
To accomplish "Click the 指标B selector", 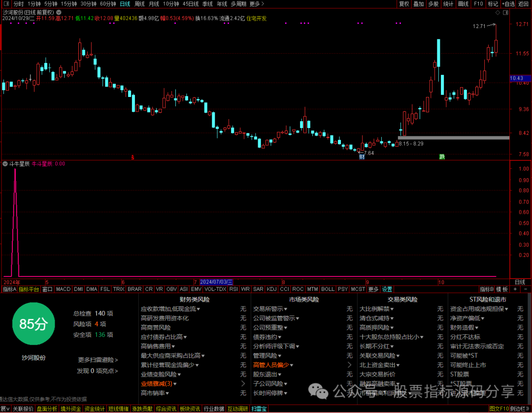I will 486,289.
